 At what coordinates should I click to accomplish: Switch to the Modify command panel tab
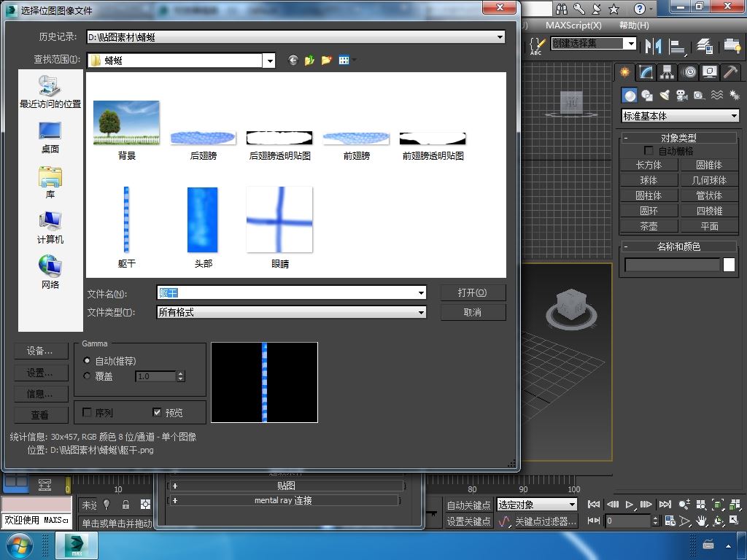(x=646, y=72)
